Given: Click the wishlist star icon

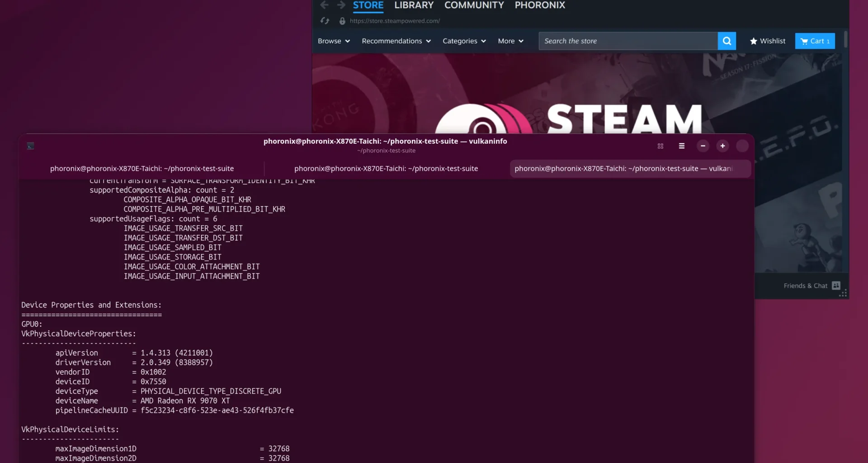Looking at the screenshot, I should [x=754, y=41].
